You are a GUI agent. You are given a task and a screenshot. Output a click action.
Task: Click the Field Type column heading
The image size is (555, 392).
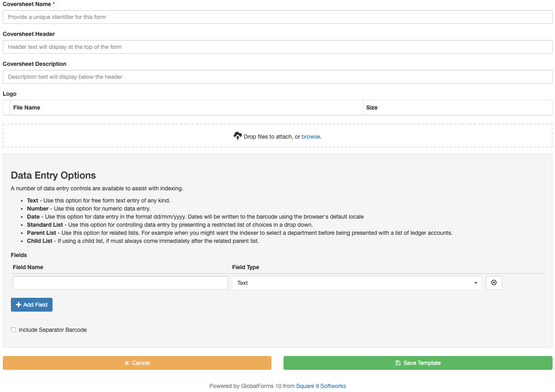pyautogui.click(x=246, y=267)
